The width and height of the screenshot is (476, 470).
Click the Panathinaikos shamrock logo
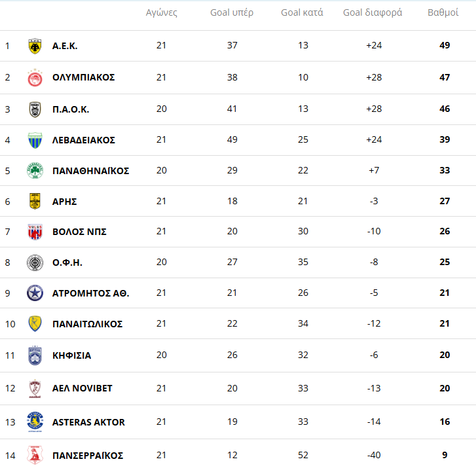pos(35,171)
